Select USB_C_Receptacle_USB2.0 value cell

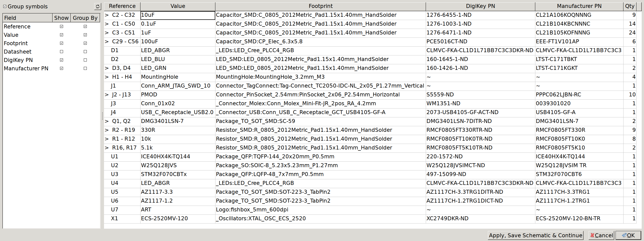pyautogui.click(x=178, y=112)
